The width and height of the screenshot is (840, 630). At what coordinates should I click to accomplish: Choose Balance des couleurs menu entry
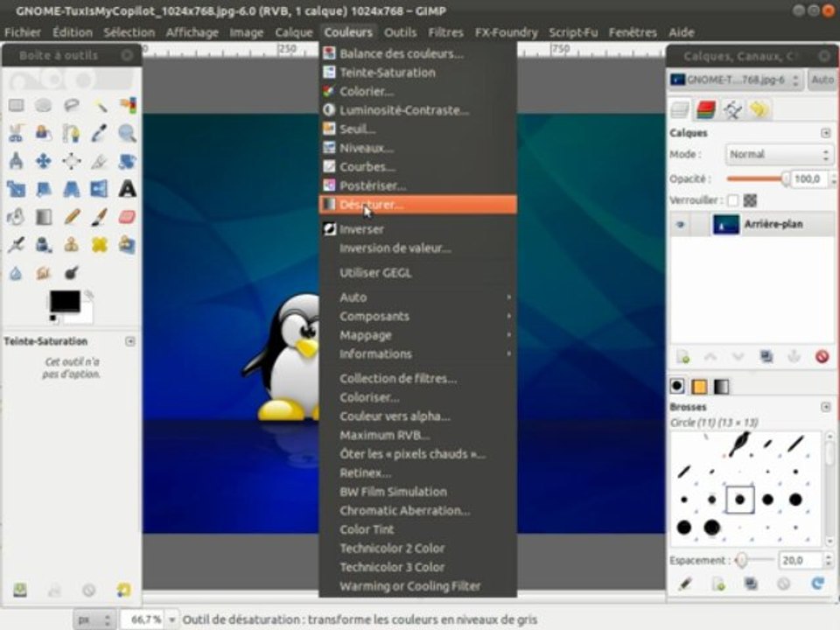point(418,53)
